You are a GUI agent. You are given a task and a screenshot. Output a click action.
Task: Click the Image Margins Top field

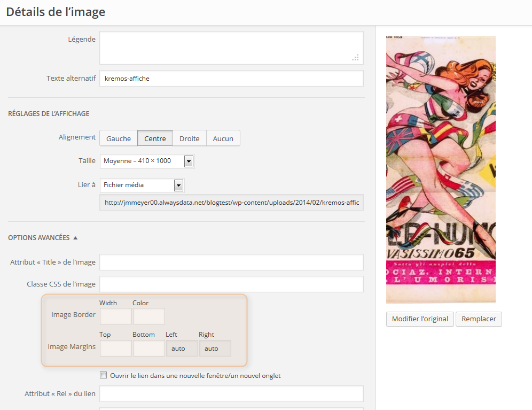tap(116, 348)
